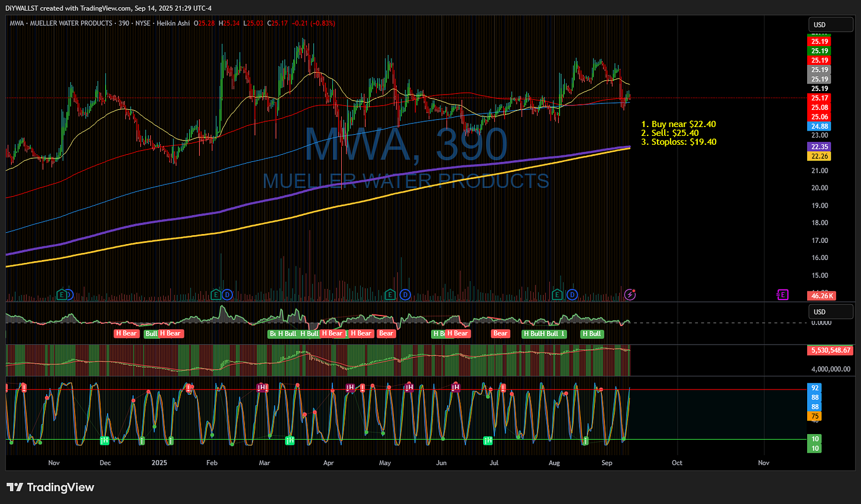Image resolution: width=861 pixels, height=504 pixels.
Task: Click the 46.26K volume readout badge
Action: pos(822,295)
